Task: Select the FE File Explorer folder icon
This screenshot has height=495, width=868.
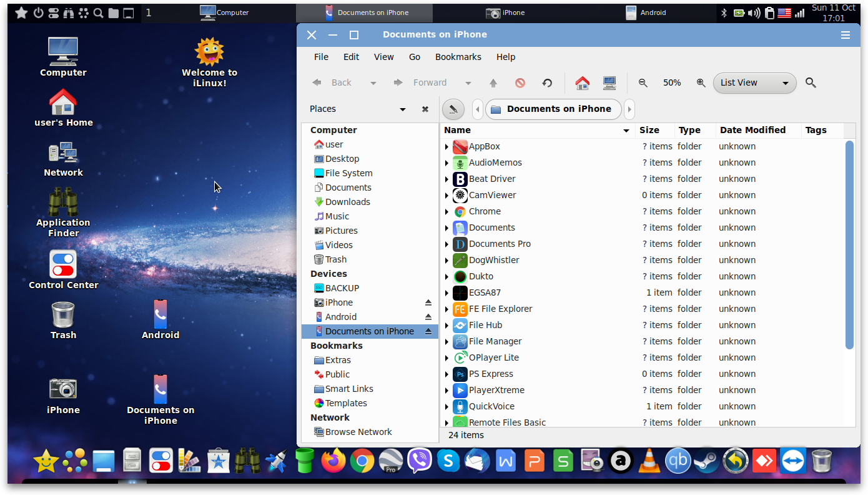Action: click(460, 309)
